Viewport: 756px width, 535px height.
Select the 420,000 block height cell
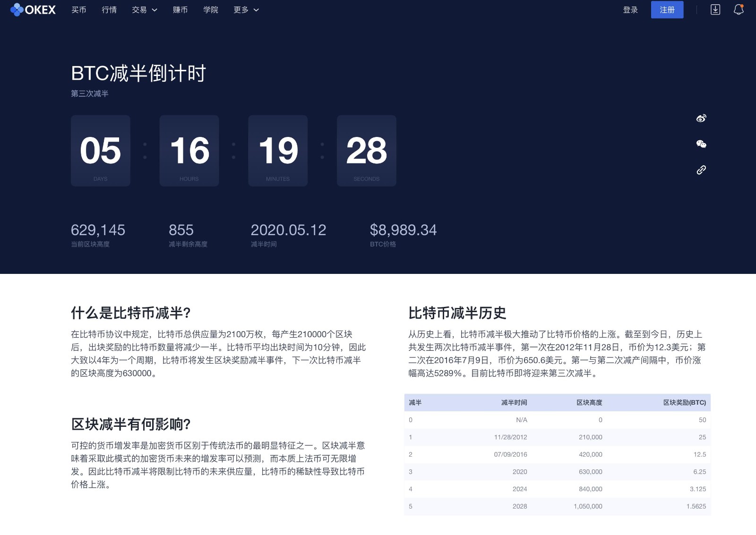click(591, 454)
